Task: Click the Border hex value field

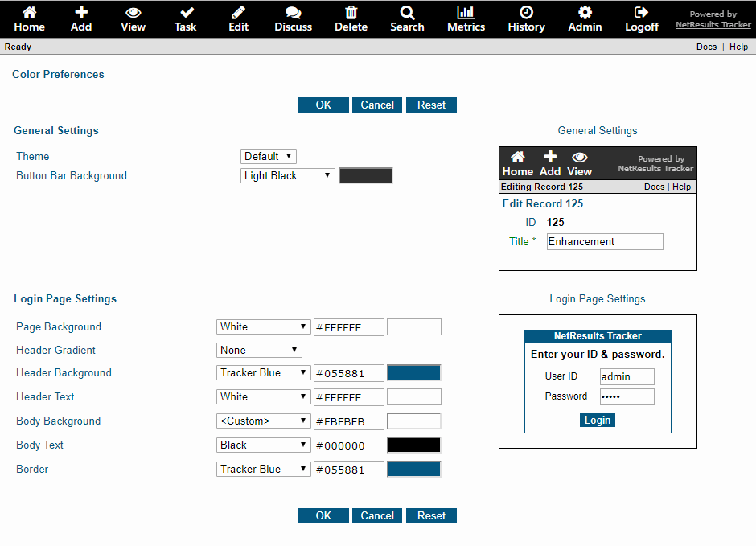Action: [x=349, y=470]
